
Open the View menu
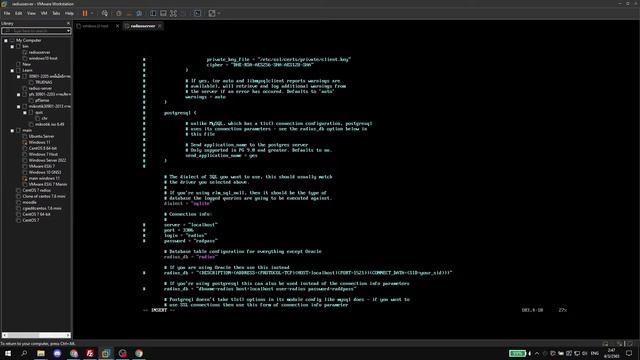(31, 13)
